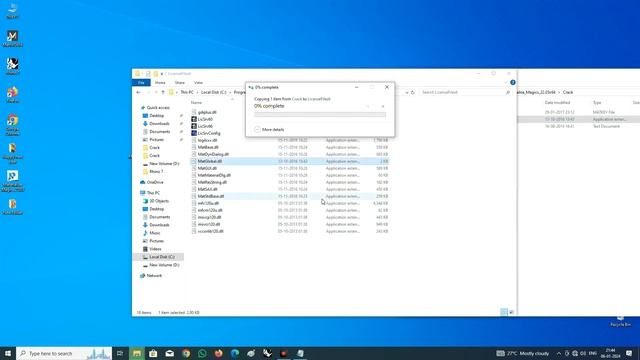This screenshot has width=640, height=360.
Task: Open the Share ribbon tab
Action: pyautogui.click(x=180, y=82)
